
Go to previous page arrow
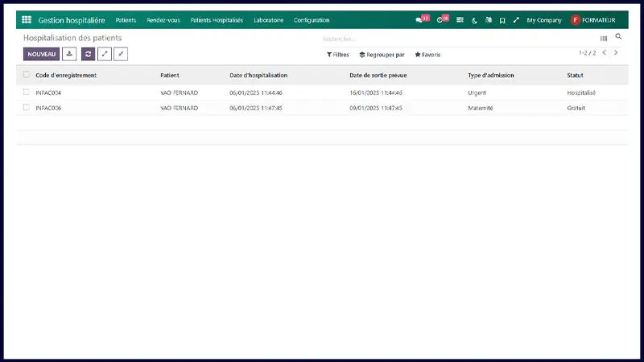(x=605, y=52)
